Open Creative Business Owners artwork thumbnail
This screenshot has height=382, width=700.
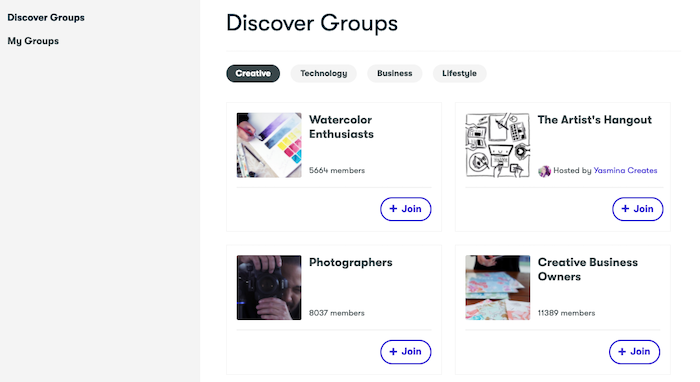click(498, 287)
